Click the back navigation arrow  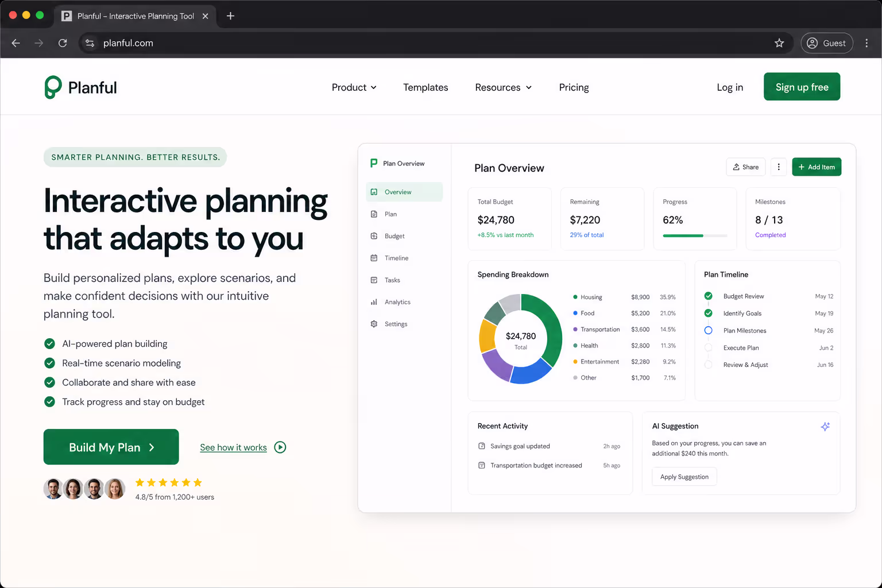[x=16, y=43]
